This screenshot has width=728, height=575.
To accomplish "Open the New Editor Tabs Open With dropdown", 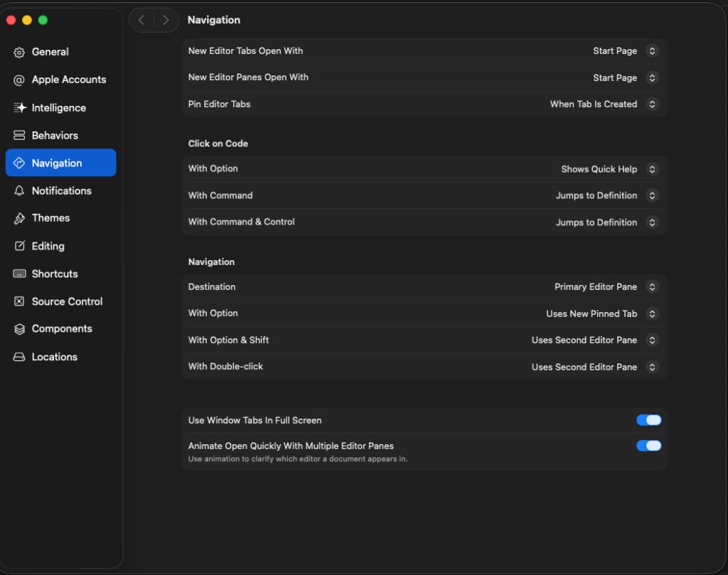I will pos(651,51).
